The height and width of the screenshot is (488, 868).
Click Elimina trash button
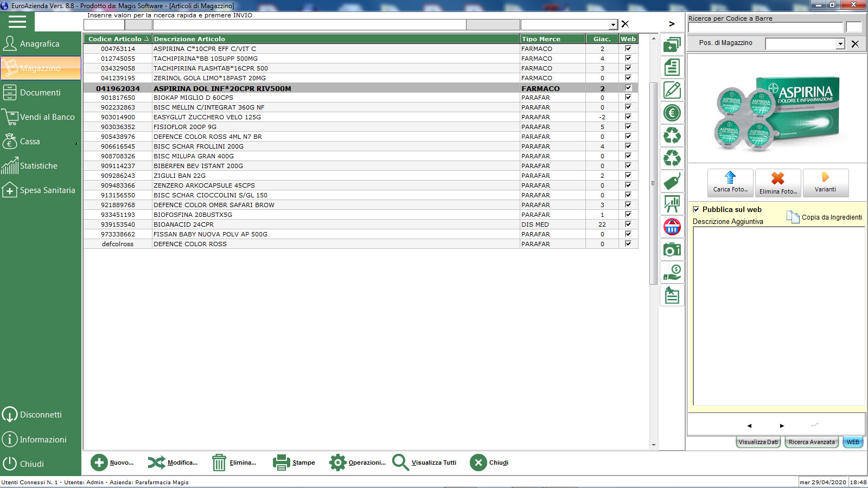[234, 463]
